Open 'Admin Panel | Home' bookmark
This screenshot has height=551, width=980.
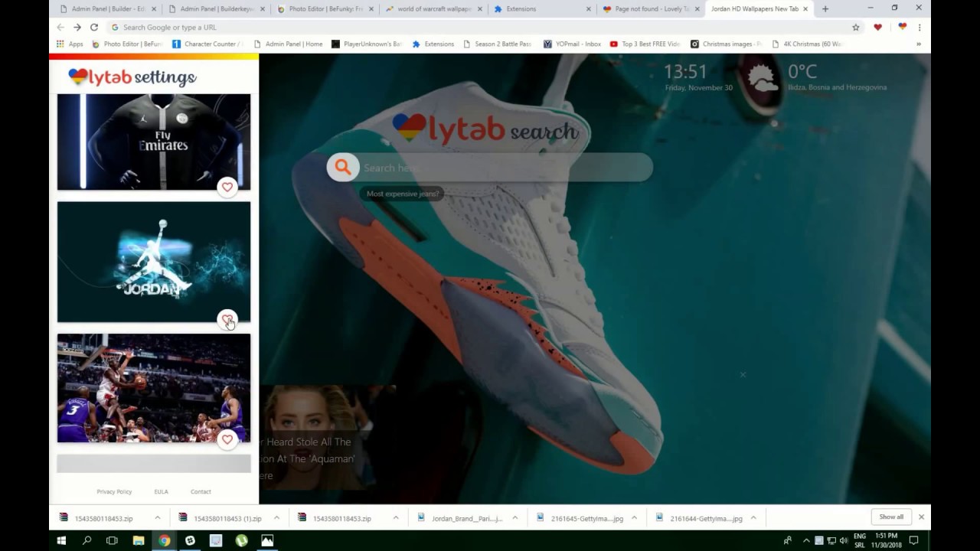coord(288,44)
